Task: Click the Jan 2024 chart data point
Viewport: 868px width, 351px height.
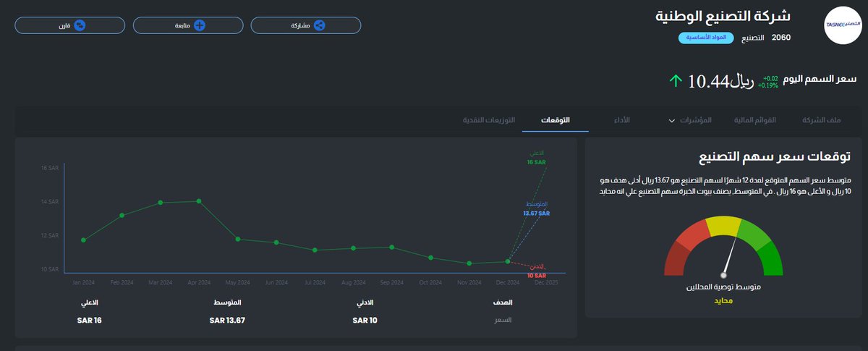Action: pos(84,240)
